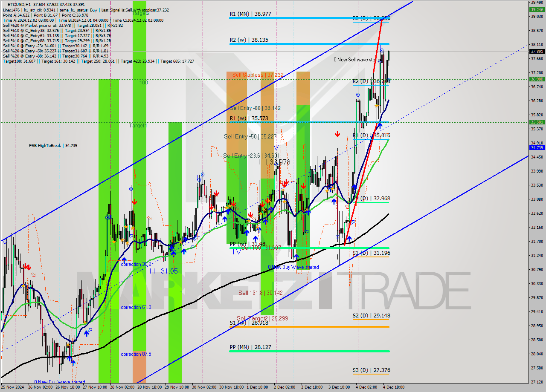Select the S2 (D) | 29.148 label
Image resolution: width=546 pixels, height=392 pixels.
371,316
